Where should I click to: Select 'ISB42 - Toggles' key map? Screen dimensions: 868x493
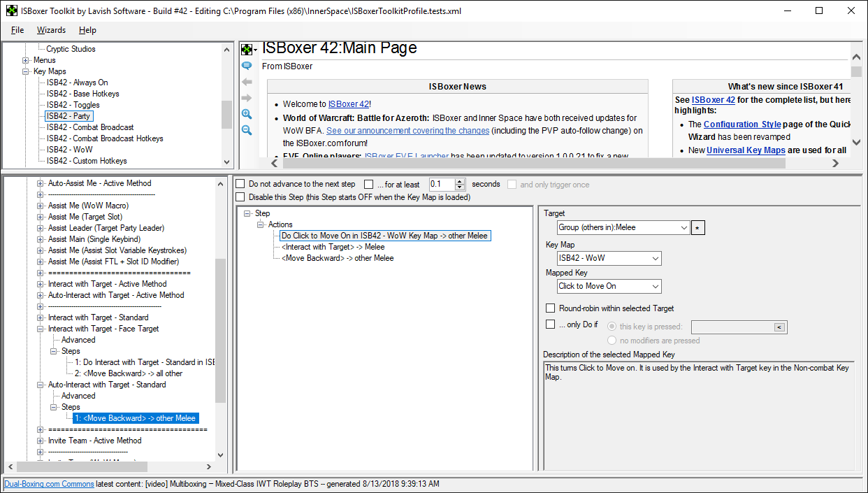point(73,105)
